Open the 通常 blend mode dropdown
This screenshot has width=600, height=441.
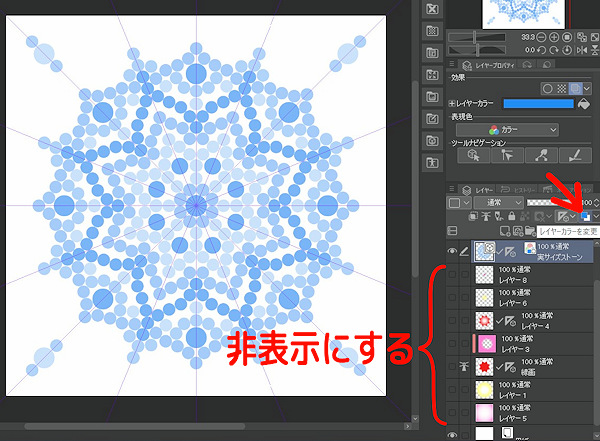[499, 203]
